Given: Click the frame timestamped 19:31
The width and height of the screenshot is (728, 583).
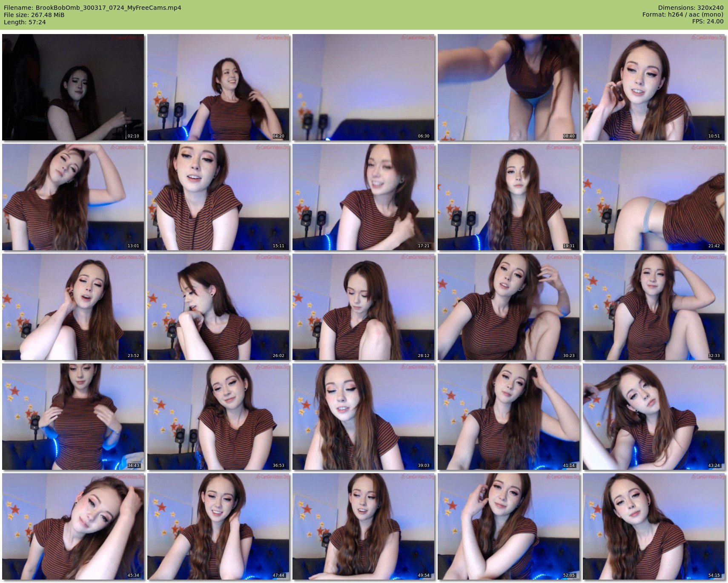Looking at the screenshot, I should pos(508,197).
